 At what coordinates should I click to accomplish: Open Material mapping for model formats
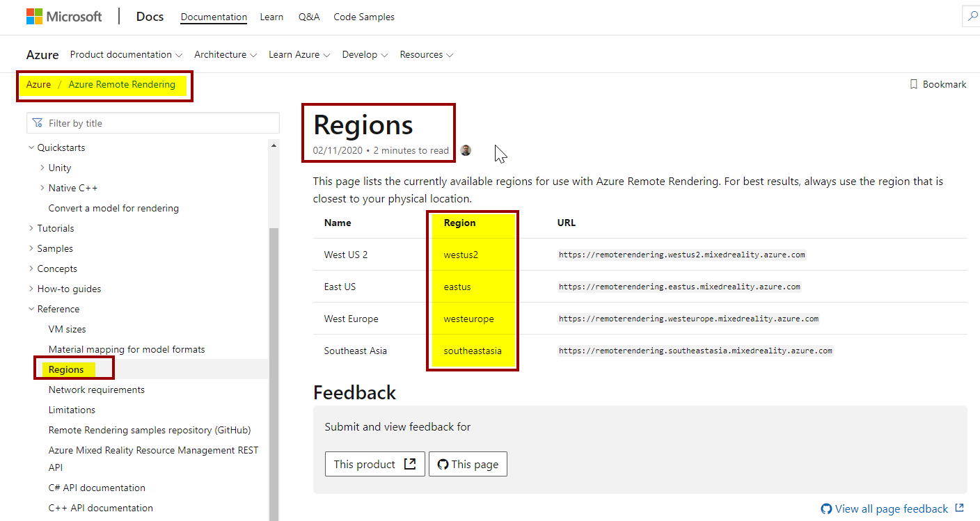click(x=127, y=349)
